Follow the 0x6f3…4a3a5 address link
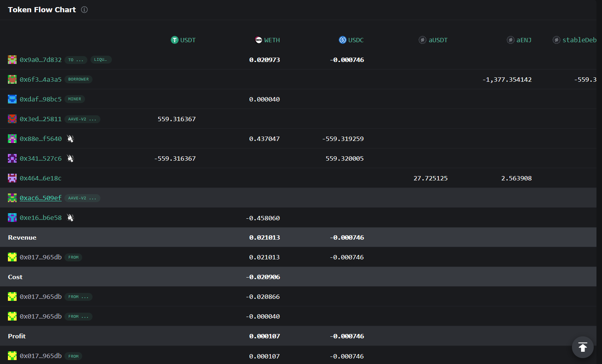This screenshot has height=364, width=602. tap(41, 79)
